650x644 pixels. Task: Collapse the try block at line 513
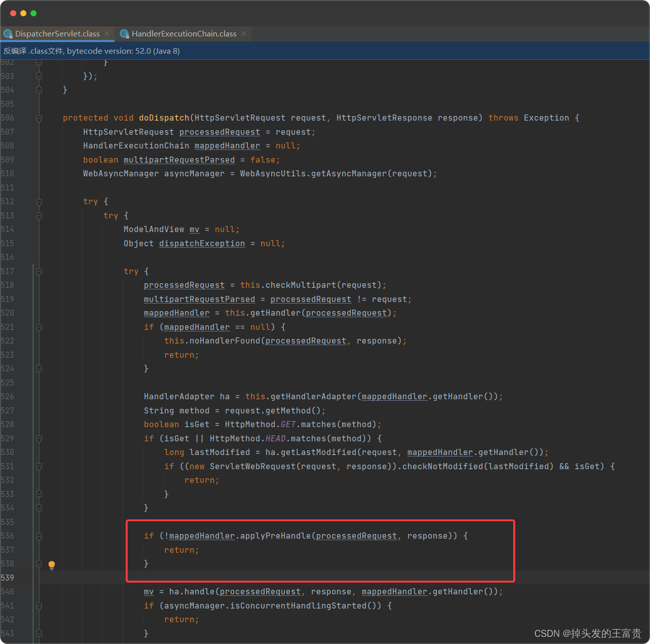[39, 215]
